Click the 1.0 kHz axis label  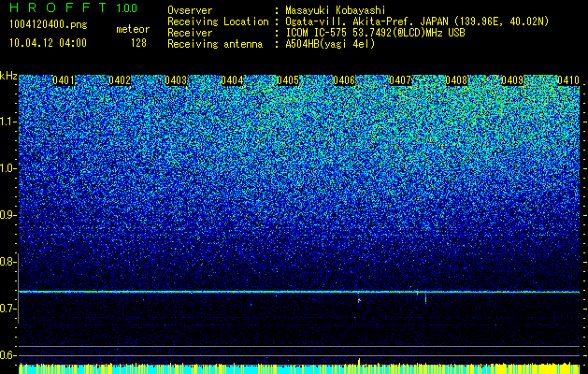point(7,168)
